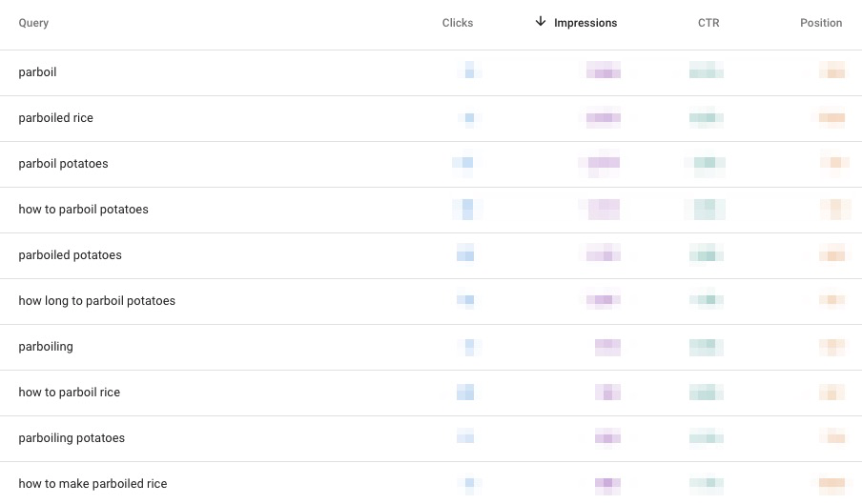The image size is (862, 504).
Task: Sort by the Position column header
Action: point(820,23)
